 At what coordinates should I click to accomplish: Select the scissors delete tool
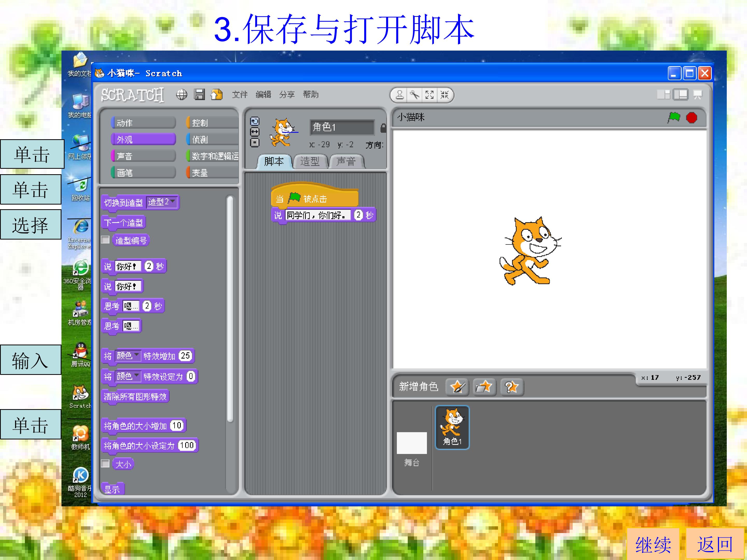coord(414,95)
